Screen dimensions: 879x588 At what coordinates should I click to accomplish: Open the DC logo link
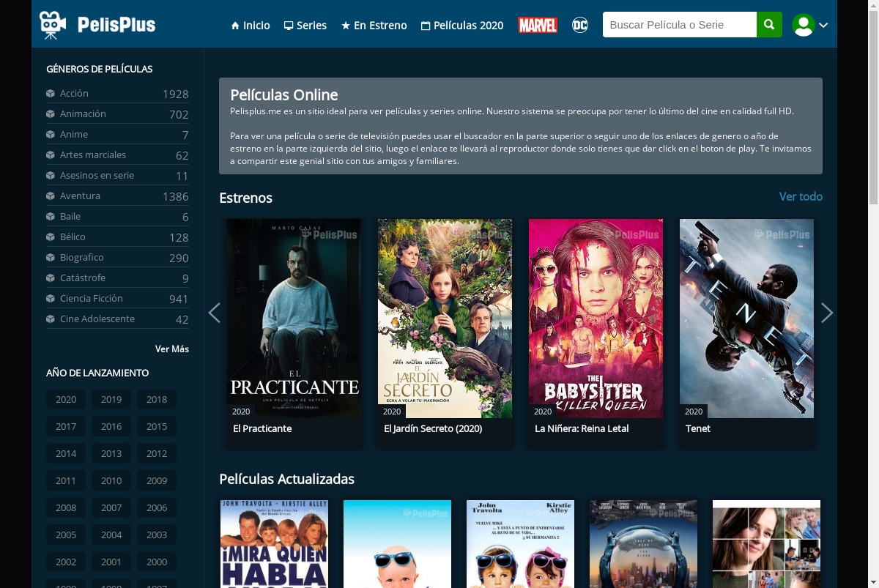click(580, 25)
